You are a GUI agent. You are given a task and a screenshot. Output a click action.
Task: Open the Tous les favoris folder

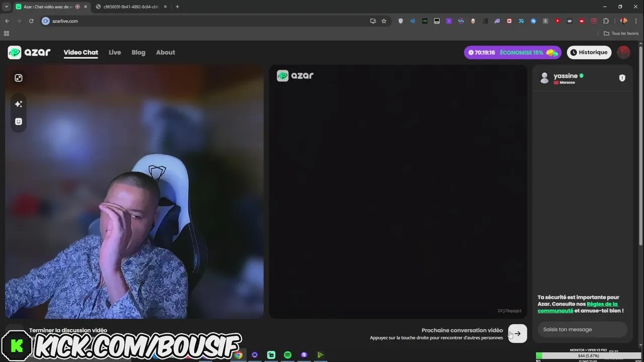pyautogui.click(x=621, y=33)
